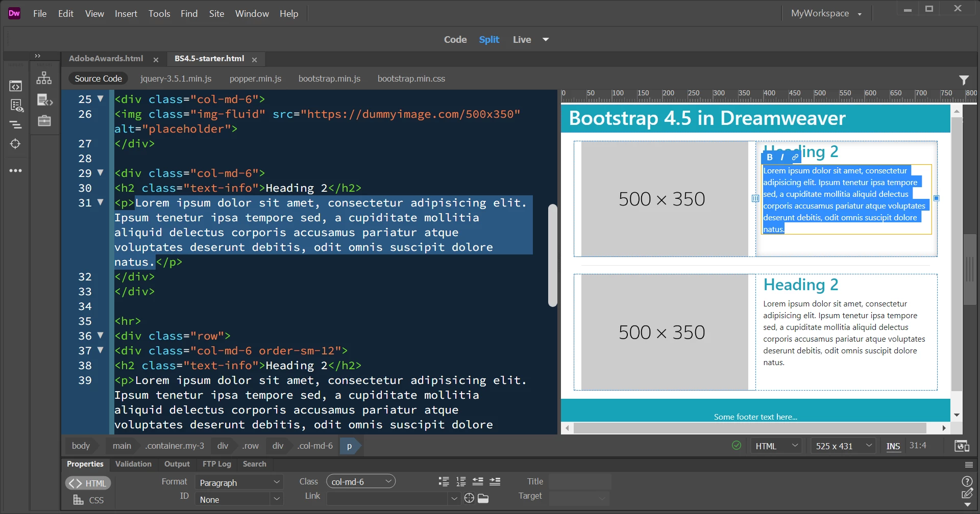Open the Format dropdown showing Paragraph
The image size is (980, 514).
pyautogui.click(x=239, y=482)
